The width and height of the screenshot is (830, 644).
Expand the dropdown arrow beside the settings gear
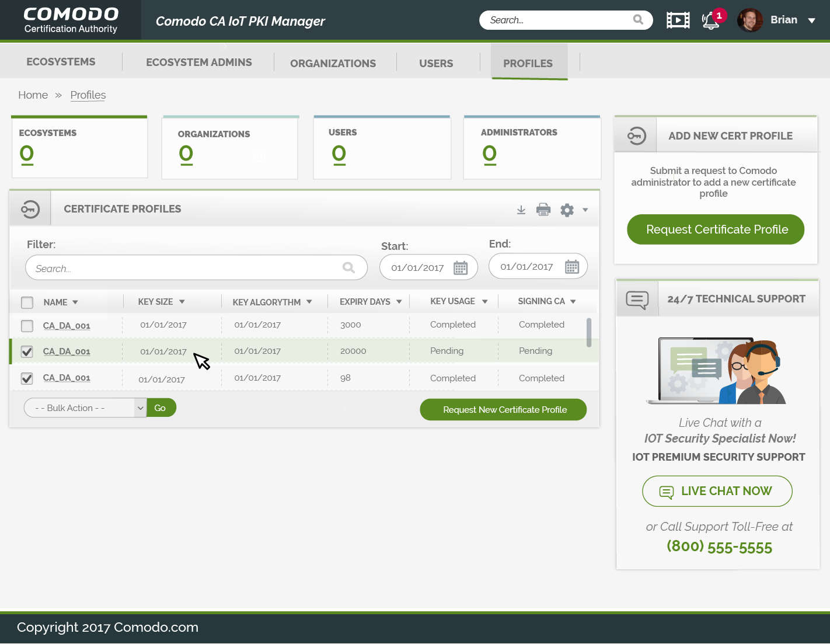[x=585, y=210]
